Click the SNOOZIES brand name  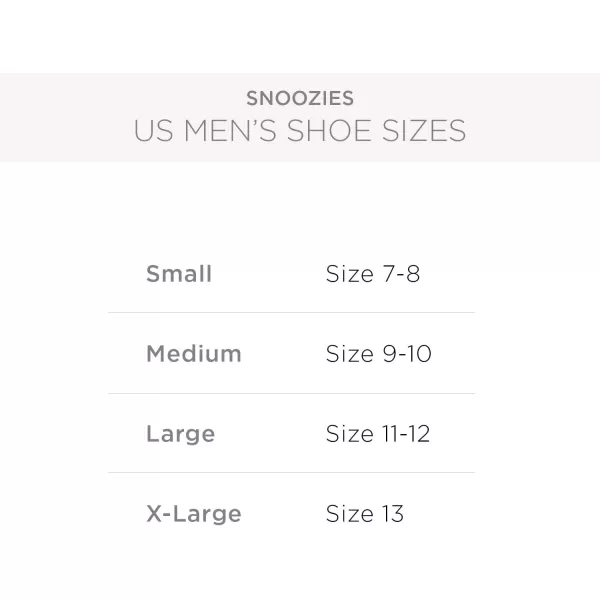click(300, 99)
